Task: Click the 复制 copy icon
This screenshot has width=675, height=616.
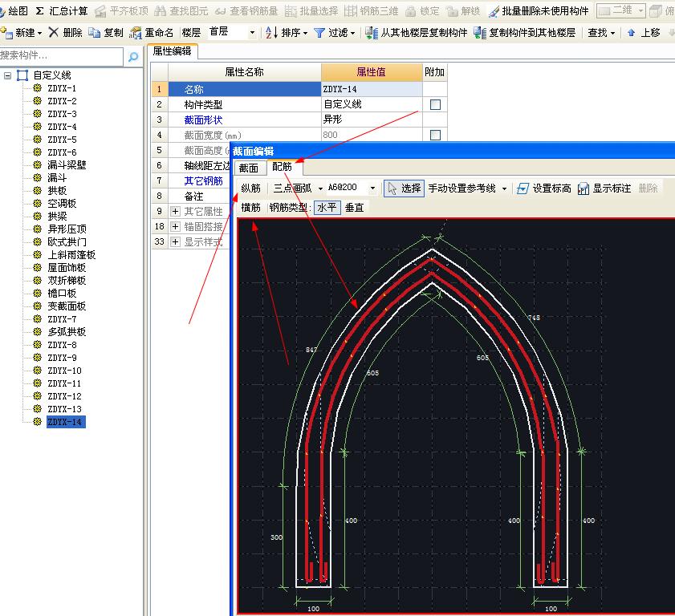Action: pyautogui.click(x=94, y=32)
